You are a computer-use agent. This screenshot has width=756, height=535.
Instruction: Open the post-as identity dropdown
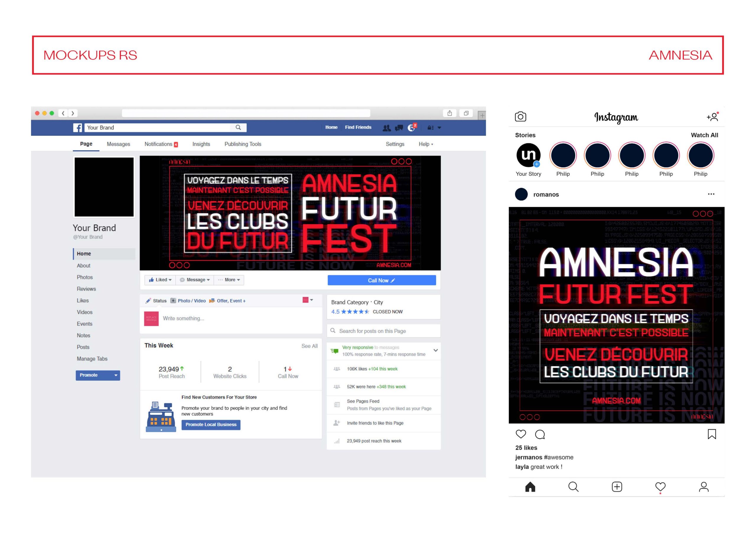[307, 300]
